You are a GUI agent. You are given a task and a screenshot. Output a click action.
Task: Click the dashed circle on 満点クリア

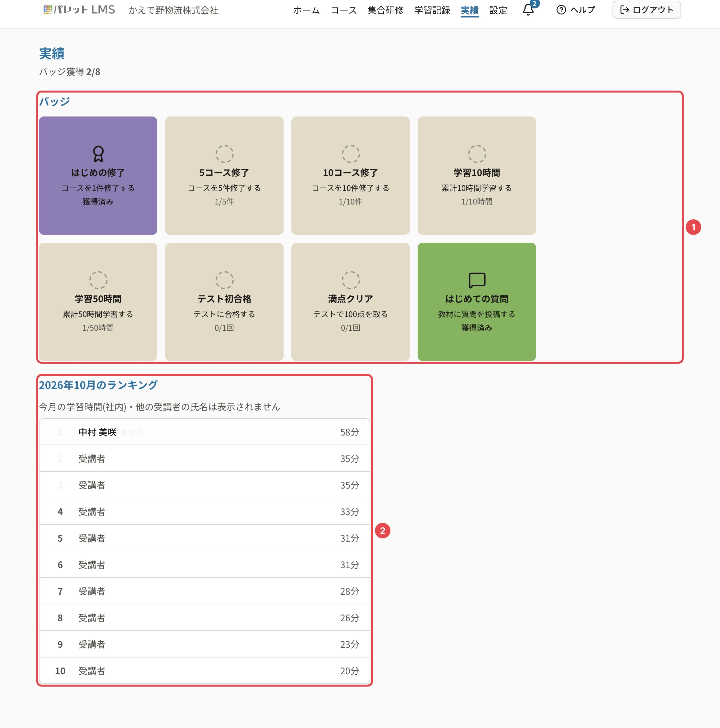point(351,280)
